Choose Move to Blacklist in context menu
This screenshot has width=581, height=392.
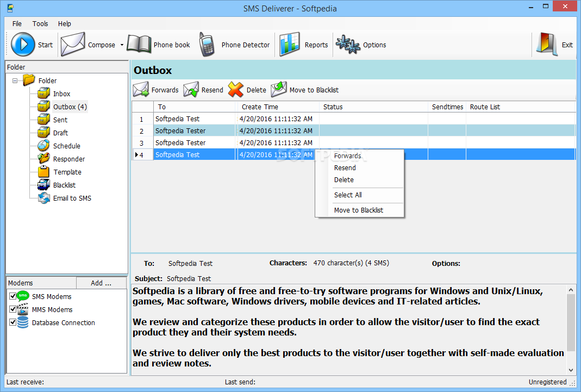point(359,210)
